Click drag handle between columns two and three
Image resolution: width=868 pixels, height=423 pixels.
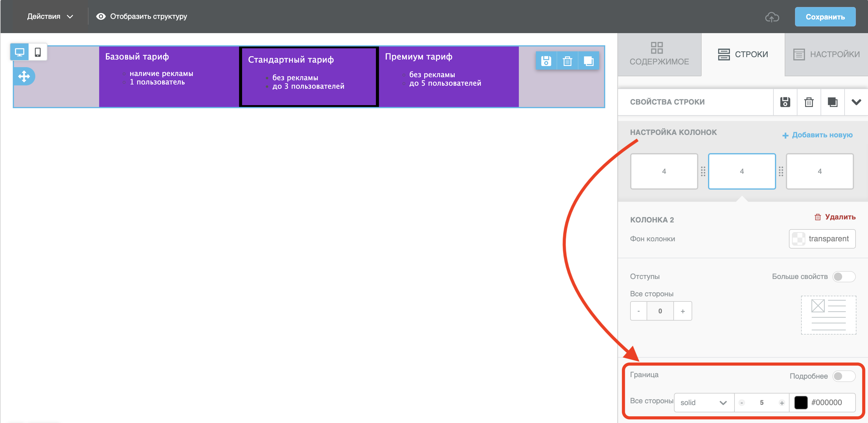(x=781, y=171)
